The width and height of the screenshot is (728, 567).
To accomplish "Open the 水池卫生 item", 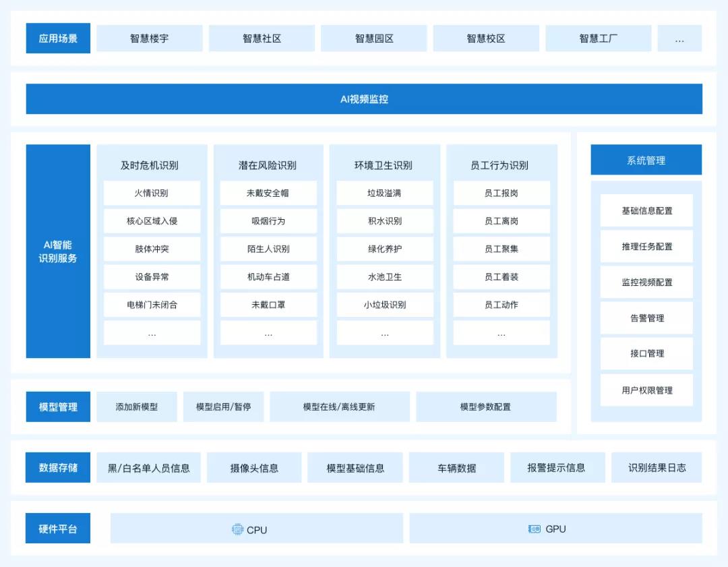I will point(385,277).
